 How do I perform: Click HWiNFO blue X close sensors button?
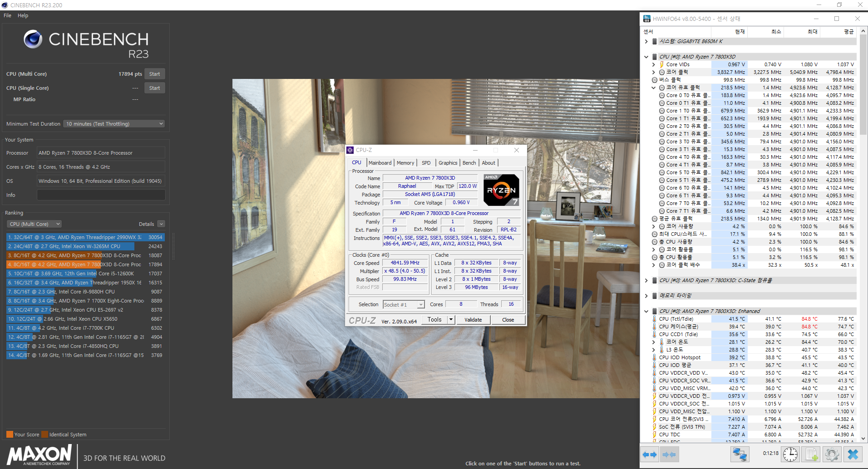pyautogui.click(x=853, y=454)
